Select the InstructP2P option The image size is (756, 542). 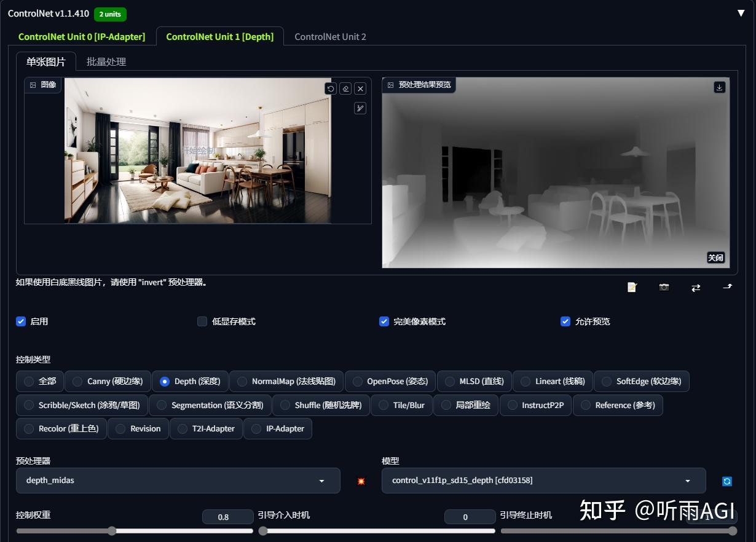point(536,405)
